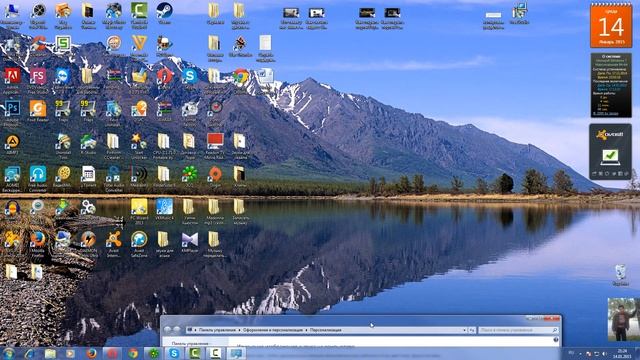640x360 pixels.
Task: Open the Windows Start menu orb
Action: point(9,353)
